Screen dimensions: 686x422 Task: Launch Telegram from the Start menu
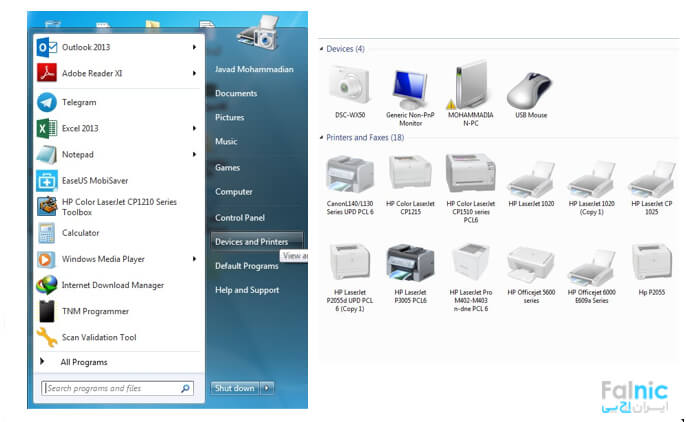(x=79, y=102)
